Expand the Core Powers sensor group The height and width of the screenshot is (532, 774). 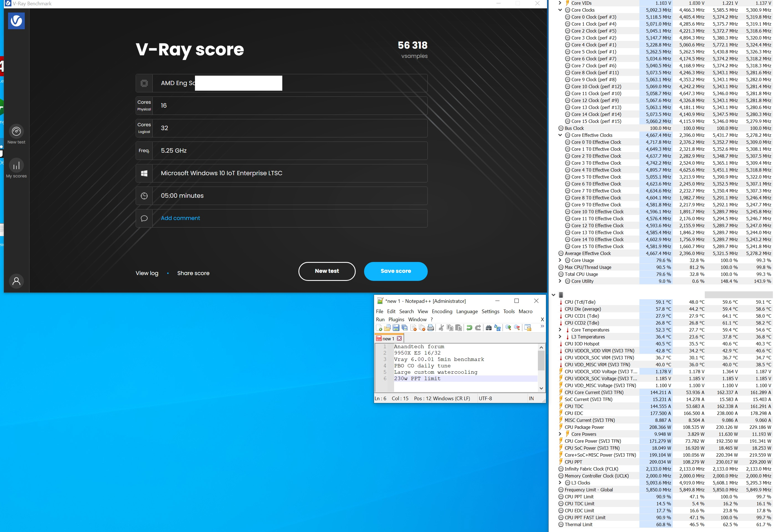click(560, 434)
